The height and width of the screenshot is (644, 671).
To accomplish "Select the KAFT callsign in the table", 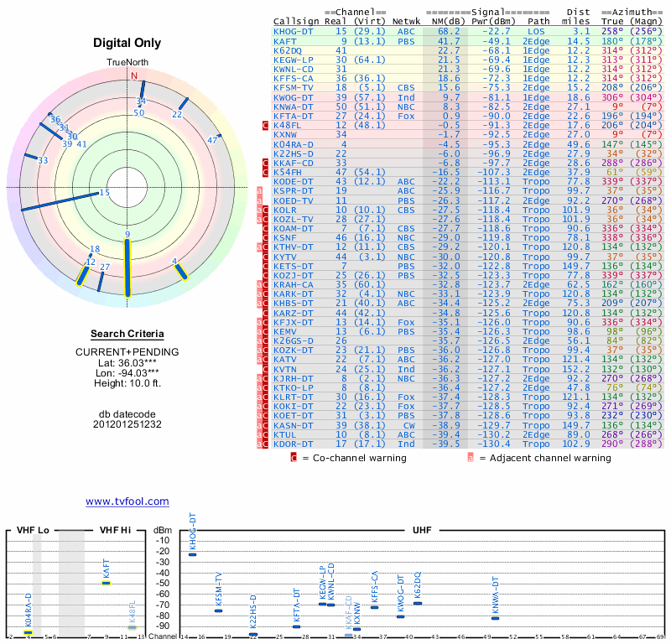I will (285, 40).
